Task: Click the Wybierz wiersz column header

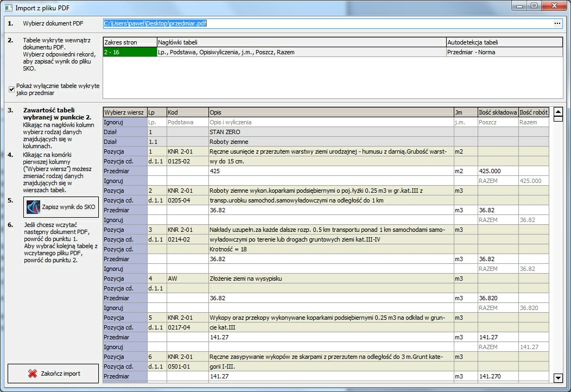Action: click(x=125, y=112)
